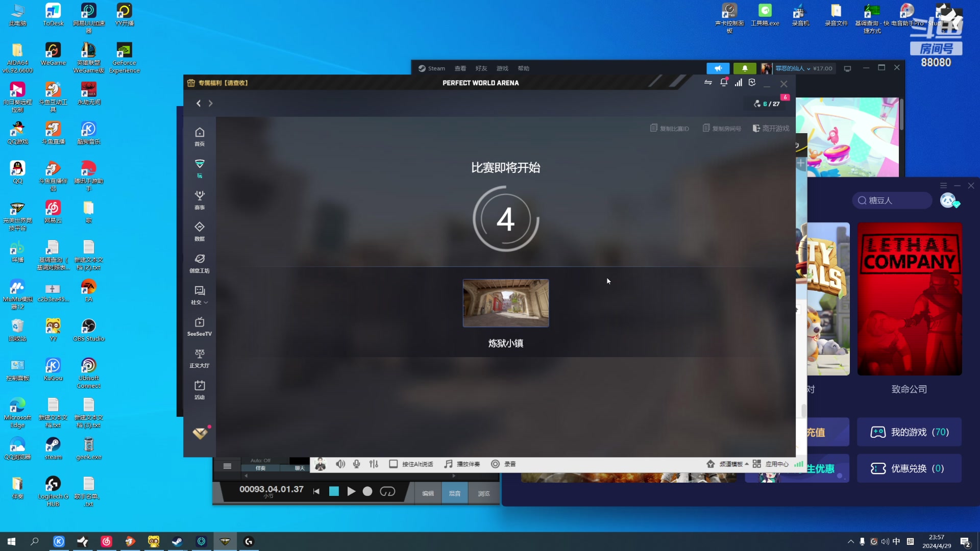Toggle the 按住Alt说话 checkbox

point(394,464)
